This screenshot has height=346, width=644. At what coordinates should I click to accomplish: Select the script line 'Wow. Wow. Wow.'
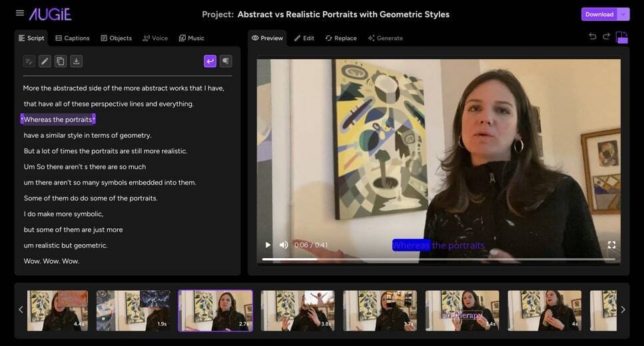click(51, 261)
